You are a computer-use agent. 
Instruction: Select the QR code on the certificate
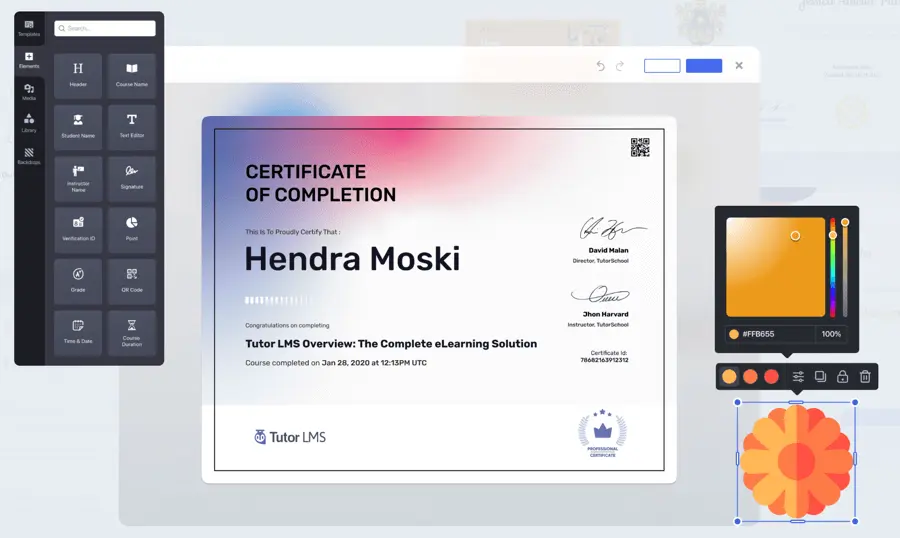[640, 147]
